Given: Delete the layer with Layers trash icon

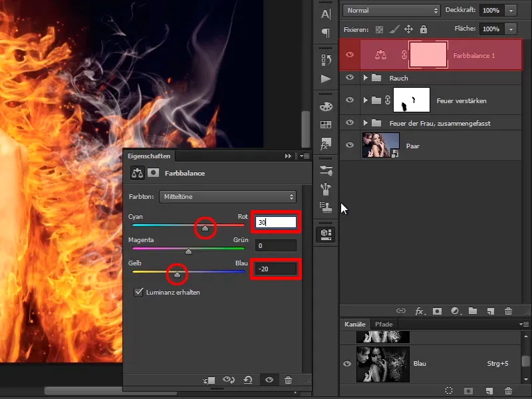Looking at the screenshot, I should tap(508, 311).
